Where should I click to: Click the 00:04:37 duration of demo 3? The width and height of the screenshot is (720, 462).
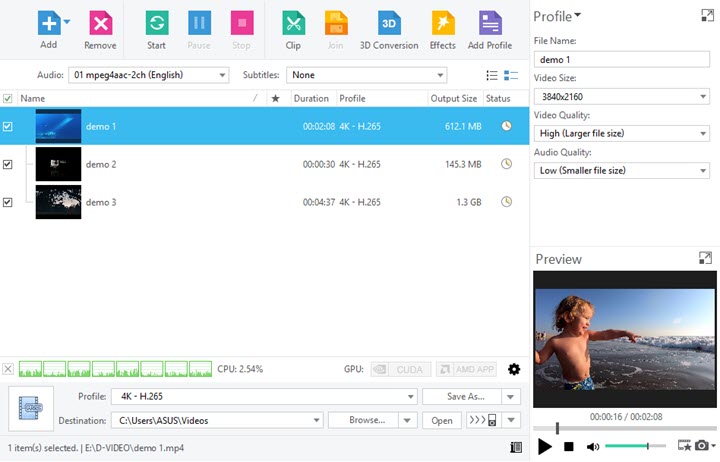tap(319, 202)
